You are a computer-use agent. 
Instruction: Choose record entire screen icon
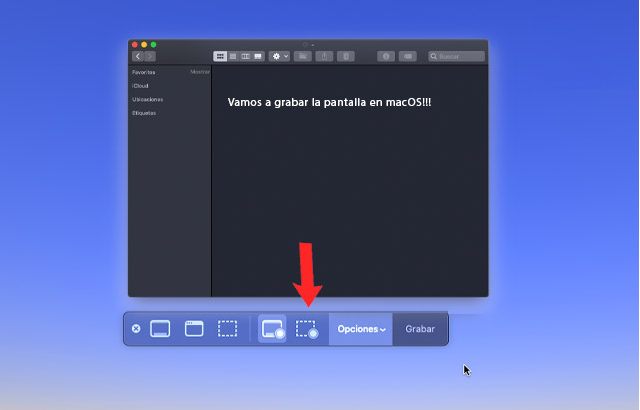click(x=272, y=329)
